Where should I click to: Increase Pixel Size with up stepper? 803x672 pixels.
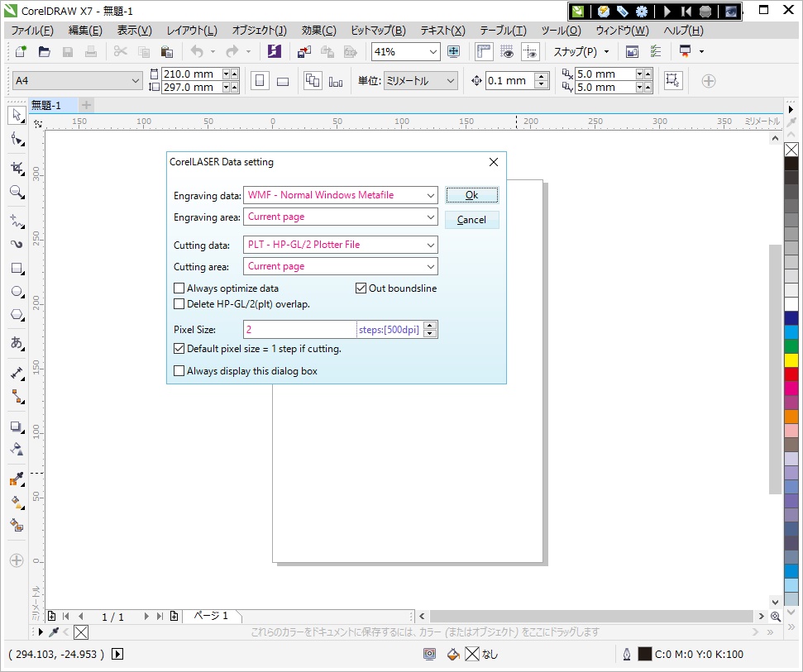431,326
